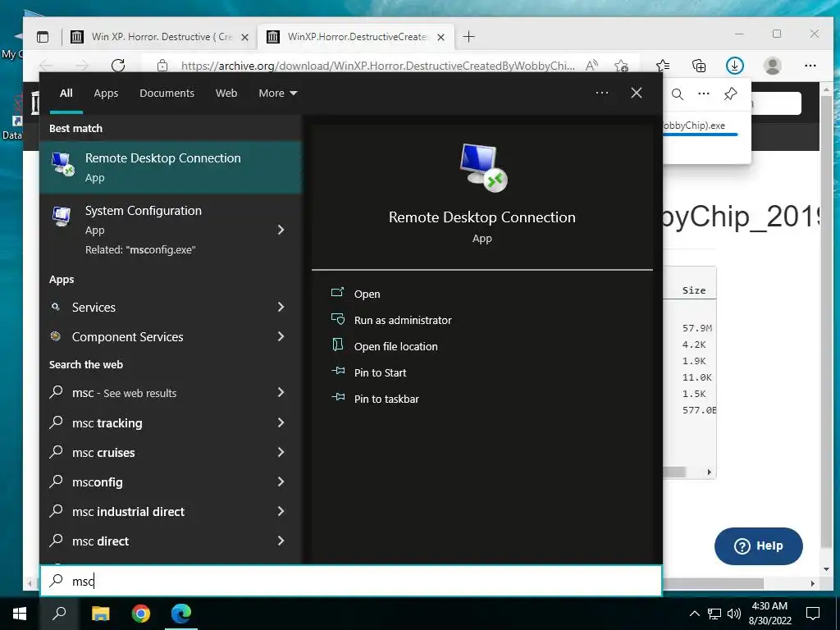Open search panel options ellipsis

pos(601,93)
